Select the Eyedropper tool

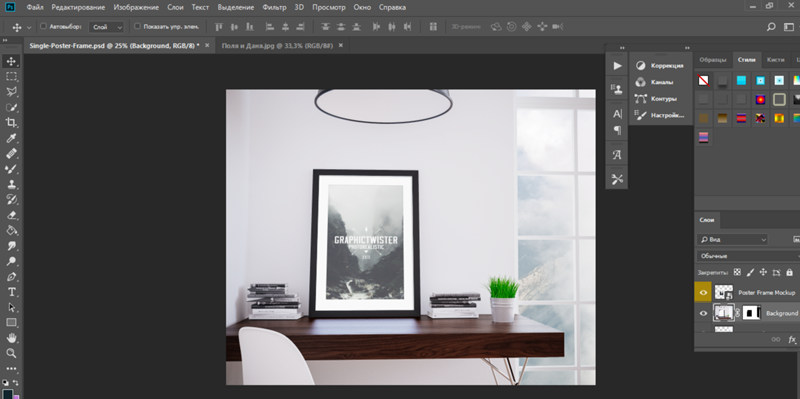pyautogui.click(x=11, y=138)
